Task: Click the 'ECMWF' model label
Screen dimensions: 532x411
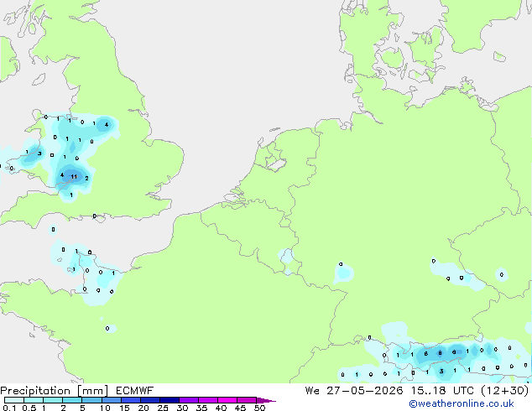Action: [135, 391]
